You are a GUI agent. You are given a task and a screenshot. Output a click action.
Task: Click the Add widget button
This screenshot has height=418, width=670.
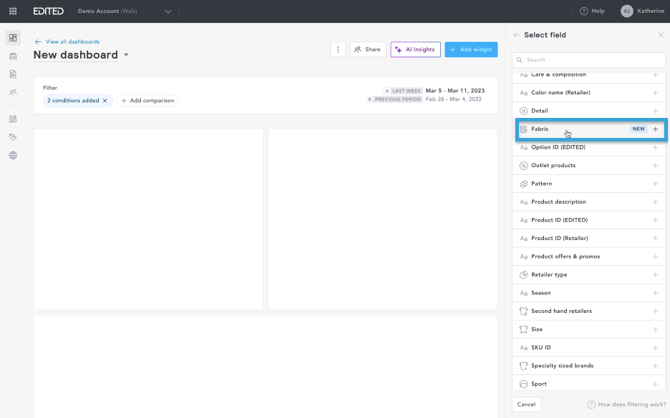pos(471,49)
